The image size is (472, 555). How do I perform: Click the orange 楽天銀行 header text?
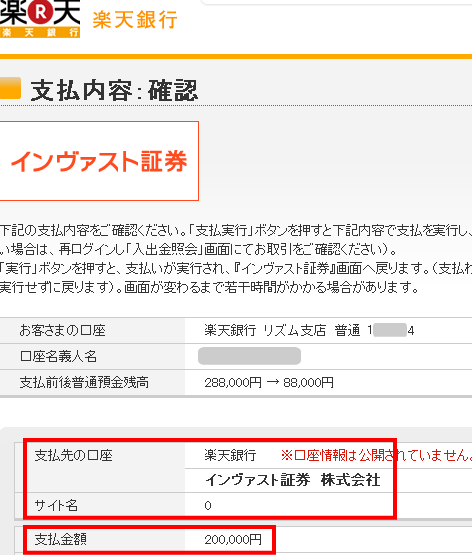coord(135,20)
